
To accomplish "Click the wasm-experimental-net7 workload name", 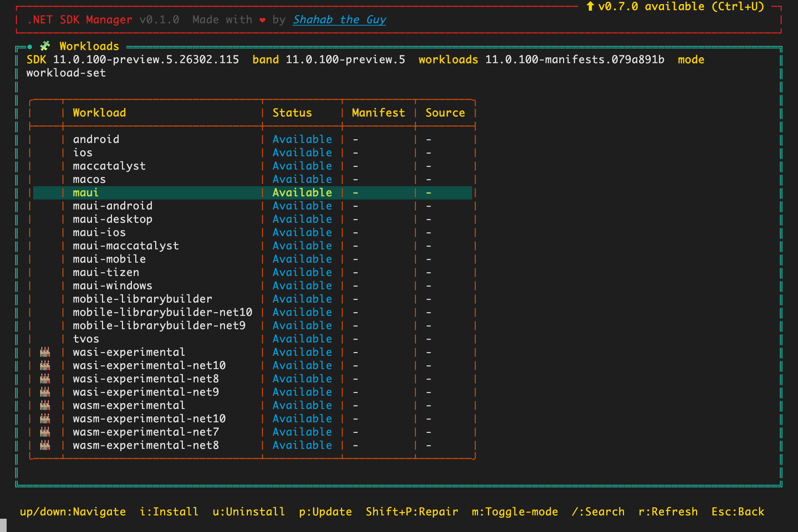I will coord(146,432).
